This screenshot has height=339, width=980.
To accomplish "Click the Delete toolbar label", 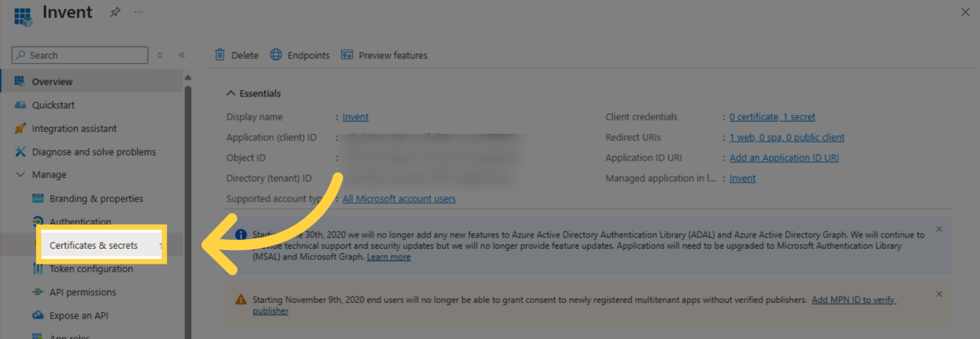I will (245, 55).
